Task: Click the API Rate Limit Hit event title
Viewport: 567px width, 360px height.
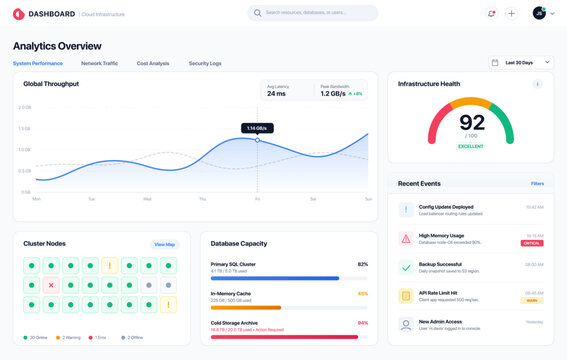Action: (438, 293)
